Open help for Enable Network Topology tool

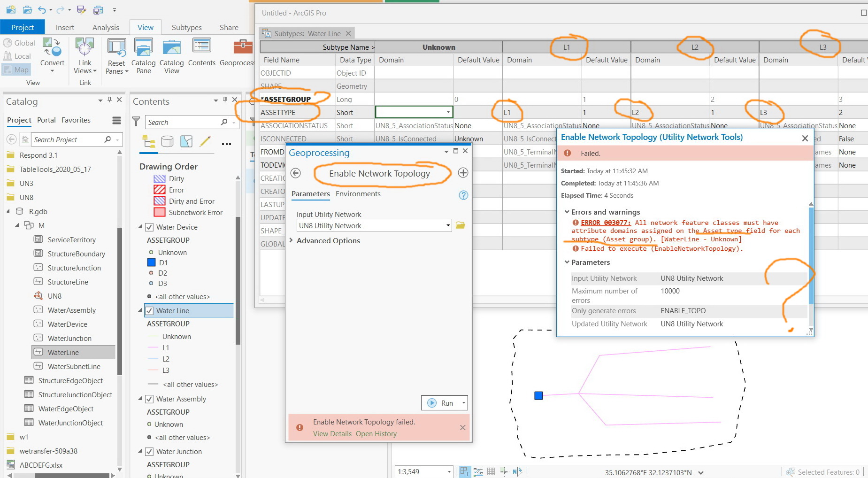coord(463,195)
